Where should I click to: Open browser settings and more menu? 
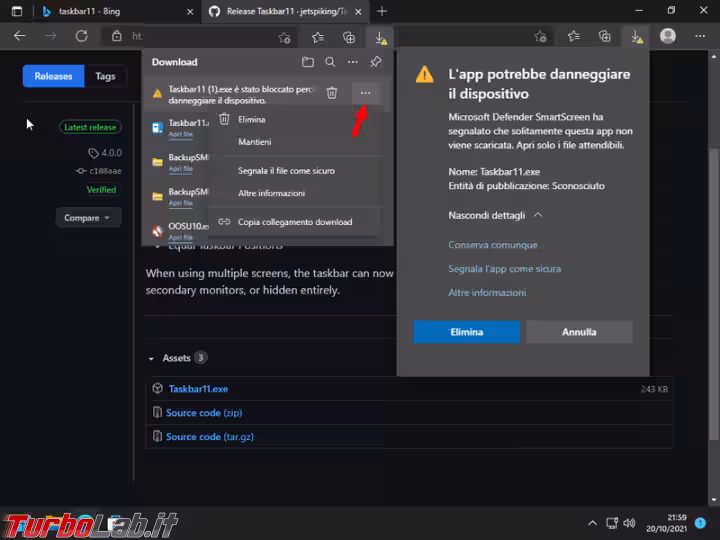(x=700, y=36)
